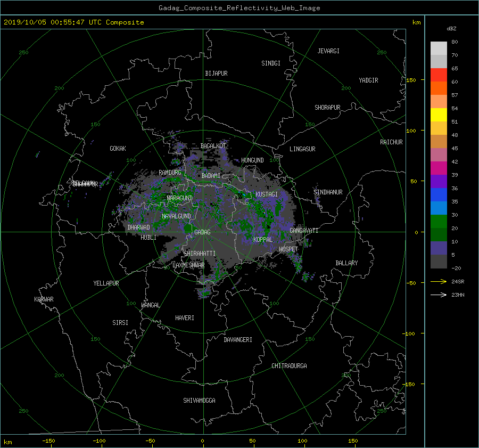Click the BADAMI city label

click(x=211, y=176)
